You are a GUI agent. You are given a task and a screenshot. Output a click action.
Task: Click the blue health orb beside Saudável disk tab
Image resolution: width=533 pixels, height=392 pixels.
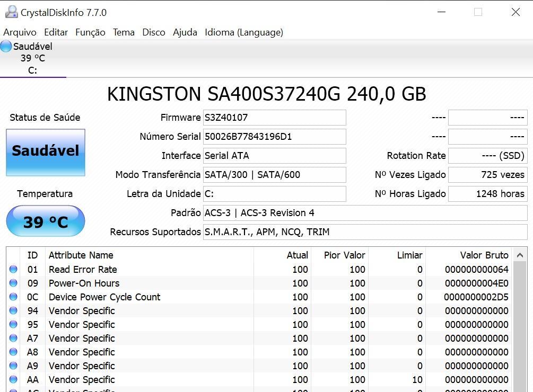coord(6,46)
